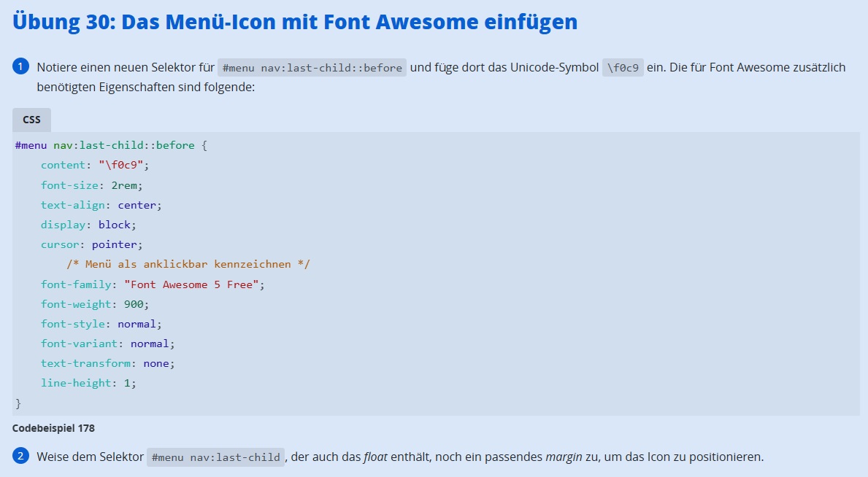Click the blue step 2 number badge
Screen dimensions: 868x477
[20, 457]
